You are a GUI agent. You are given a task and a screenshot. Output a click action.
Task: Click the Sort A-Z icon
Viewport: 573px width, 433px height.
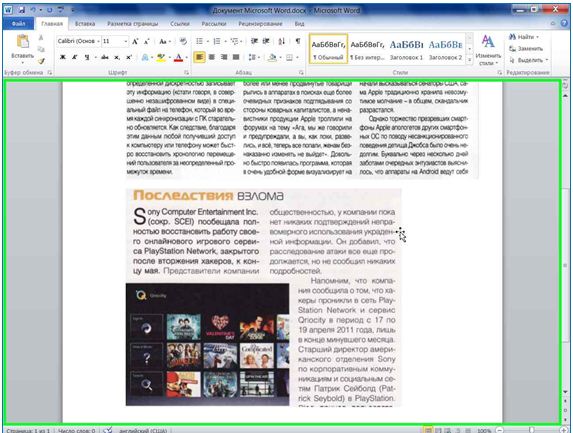282,41
